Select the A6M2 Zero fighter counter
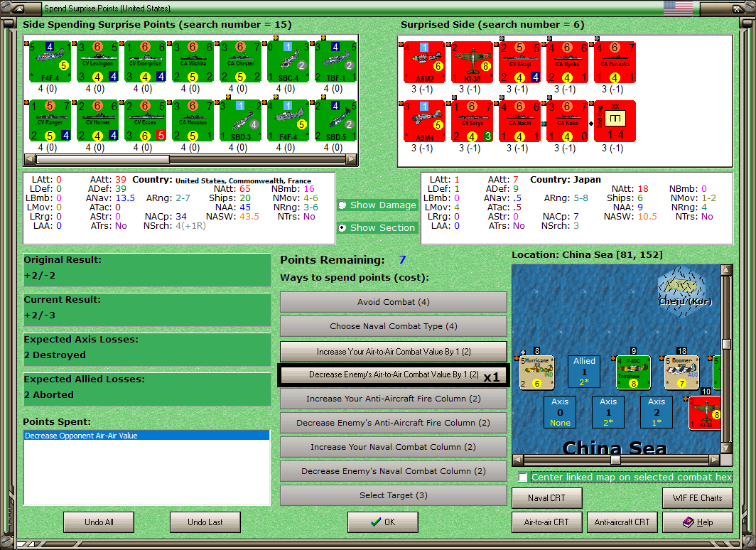 click(424, 63)
